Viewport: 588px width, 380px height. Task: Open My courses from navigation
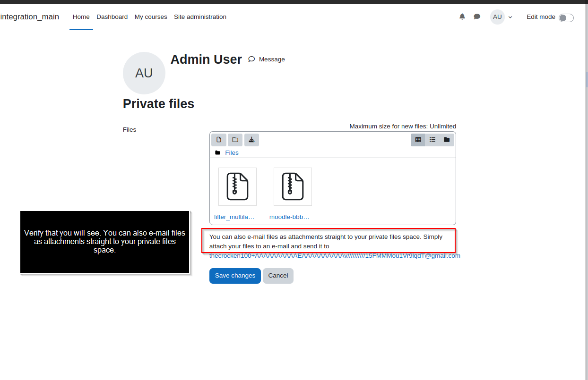point(151,17)
